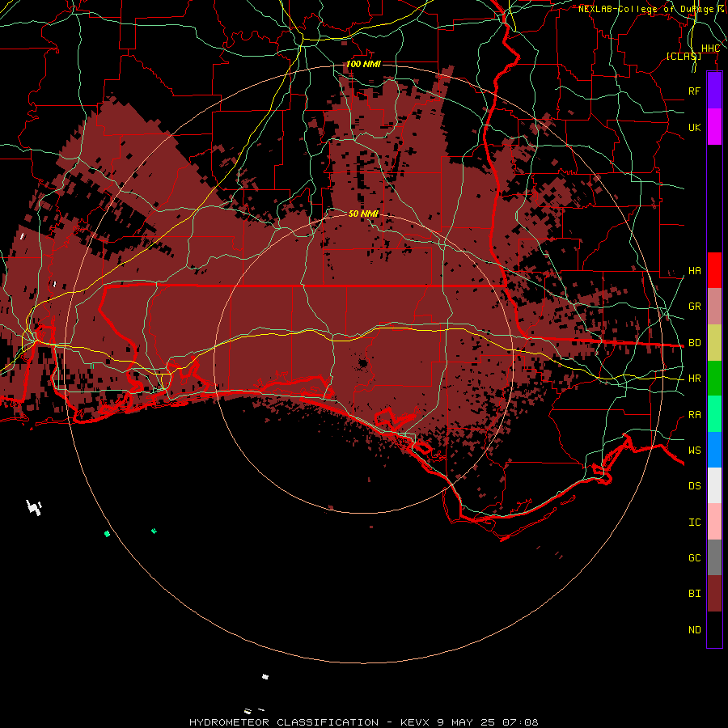728x728 pixels.
Task: Click the HHC product code label
Action: [x=710, y=49]
